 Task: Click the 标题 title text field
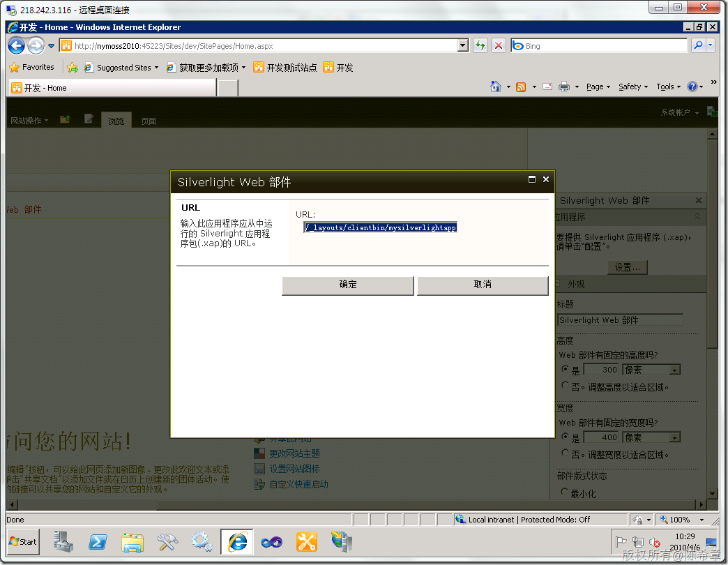click(x=620, y=320)
